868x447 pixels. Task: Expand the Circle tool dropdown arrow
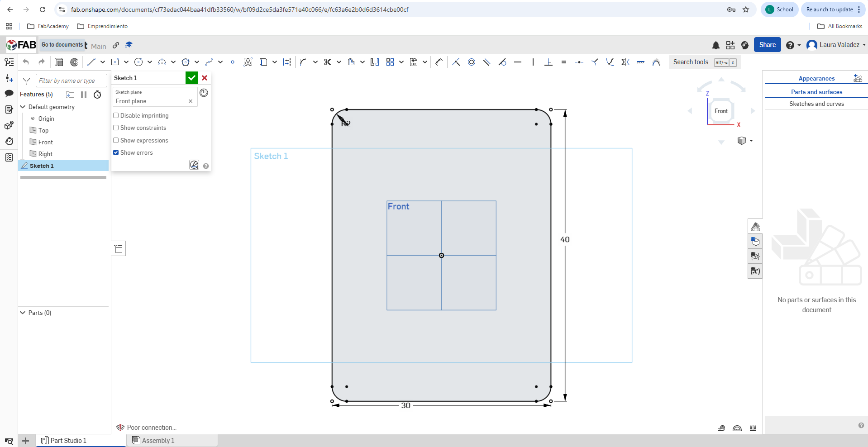150,62
